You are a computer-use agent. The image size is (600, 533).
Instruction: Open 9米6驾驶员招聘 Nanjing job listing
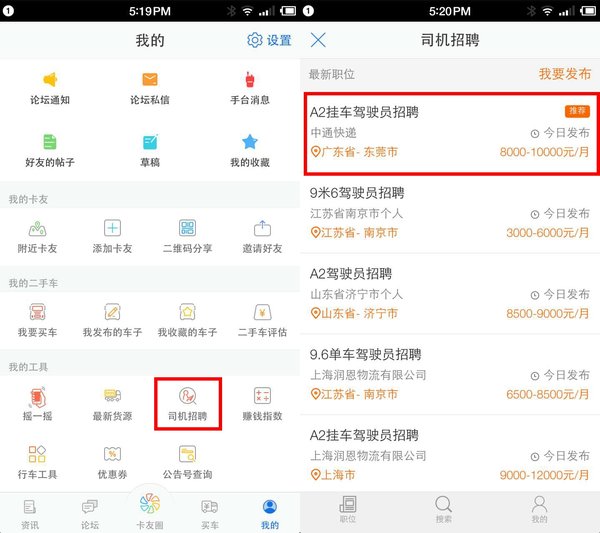click(450, 212)
